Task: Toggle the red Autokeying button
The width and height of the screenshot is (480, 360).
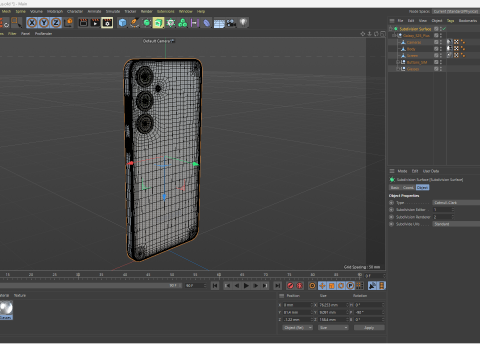Action: click(x=300, y=286)
